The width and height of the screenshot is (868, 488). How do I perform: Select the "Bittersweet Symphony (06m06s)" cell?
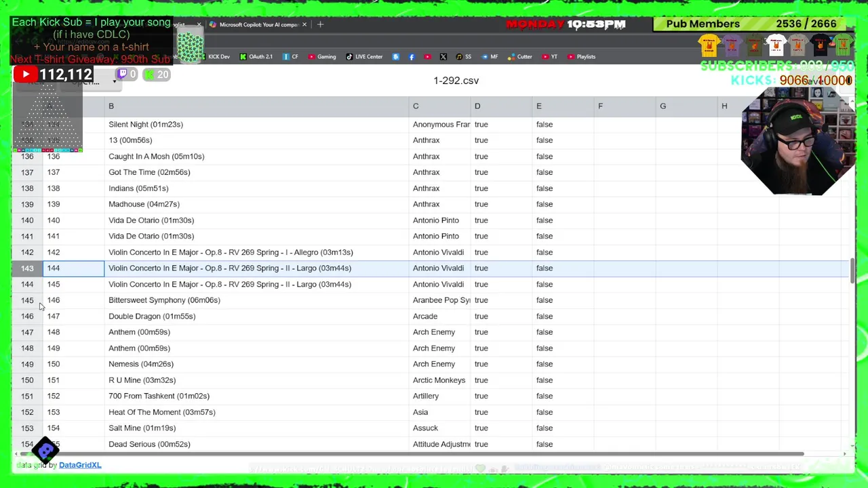pyautogui.click(x=256, y=300)
